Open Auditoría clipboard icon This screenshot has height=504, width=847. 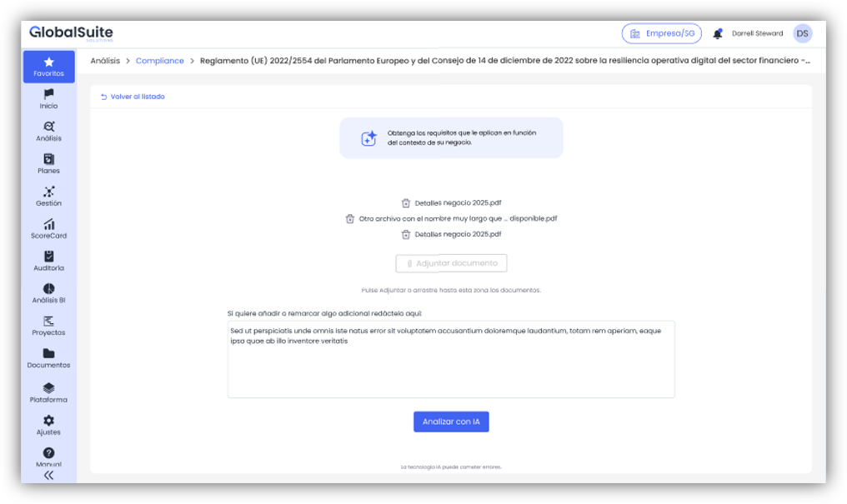48,257
